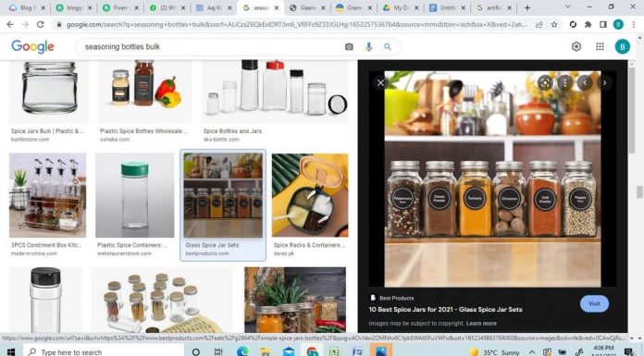
Task: Close the image preview panel
Action: (x=380, y=82)
